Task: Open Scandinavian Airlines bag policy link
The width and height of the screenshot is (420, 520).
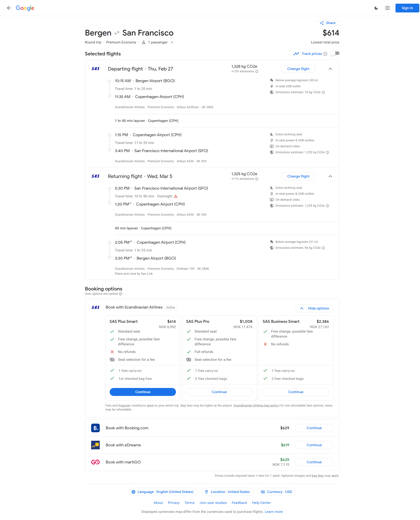Action: point(256,405)
